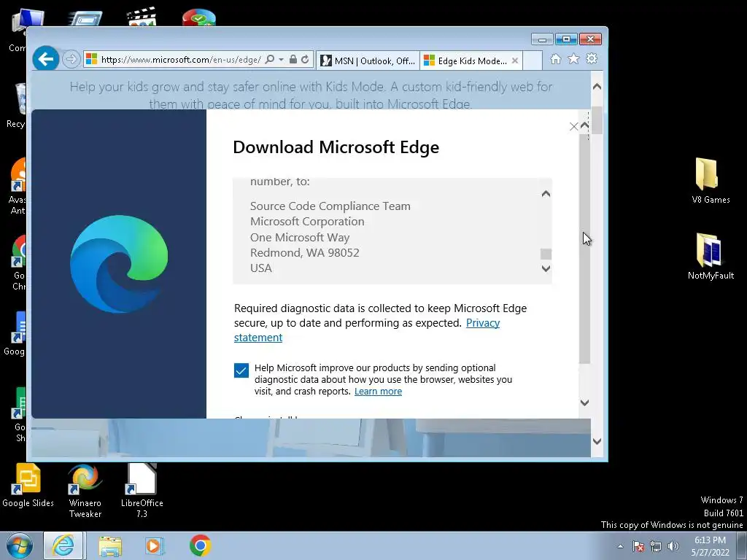Open the Learn more link

[x=379, y=392]
